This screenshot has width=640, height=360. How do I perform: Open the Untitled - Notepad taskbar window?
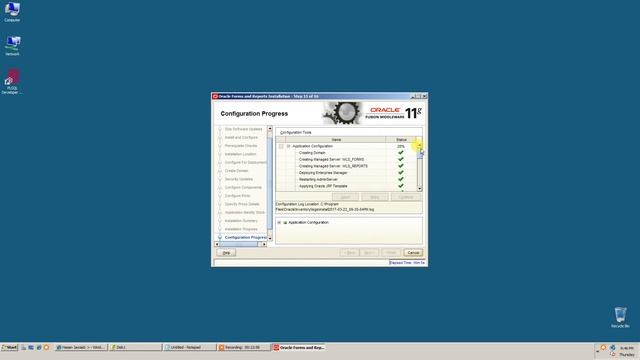click(190, 347)
